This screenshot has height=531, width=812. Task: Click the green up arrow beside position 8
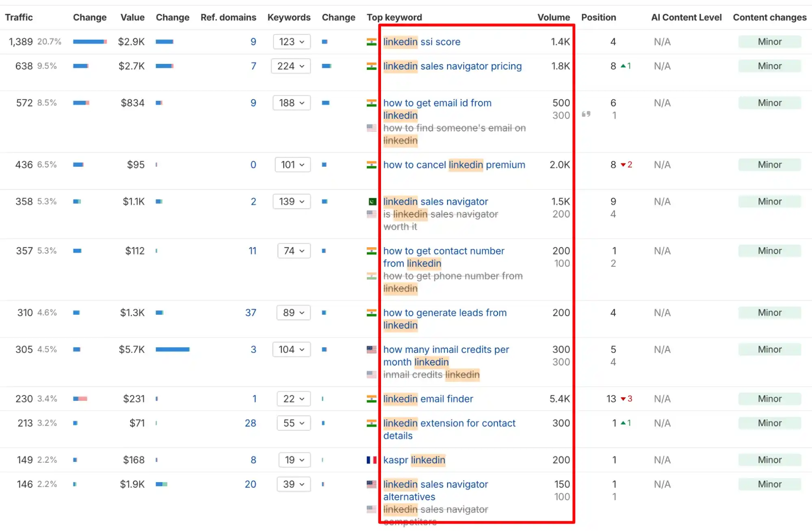(623, 66)
